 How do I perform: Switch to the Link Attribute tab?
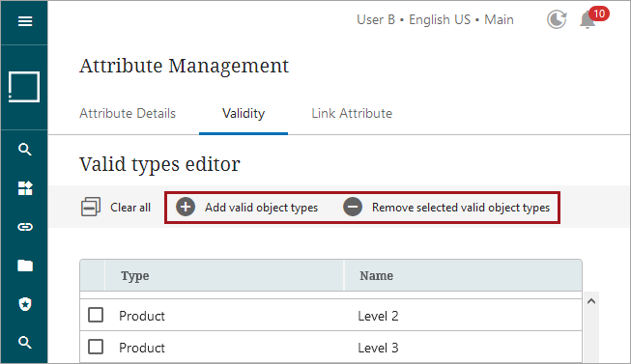tap(352, 113)
